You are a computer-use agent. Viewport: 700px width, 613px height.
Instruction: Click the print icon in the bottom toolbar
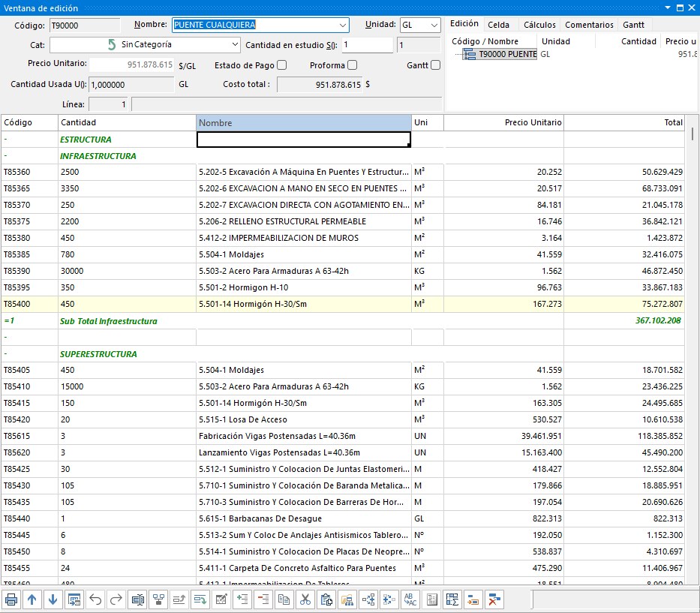[11, 599]
